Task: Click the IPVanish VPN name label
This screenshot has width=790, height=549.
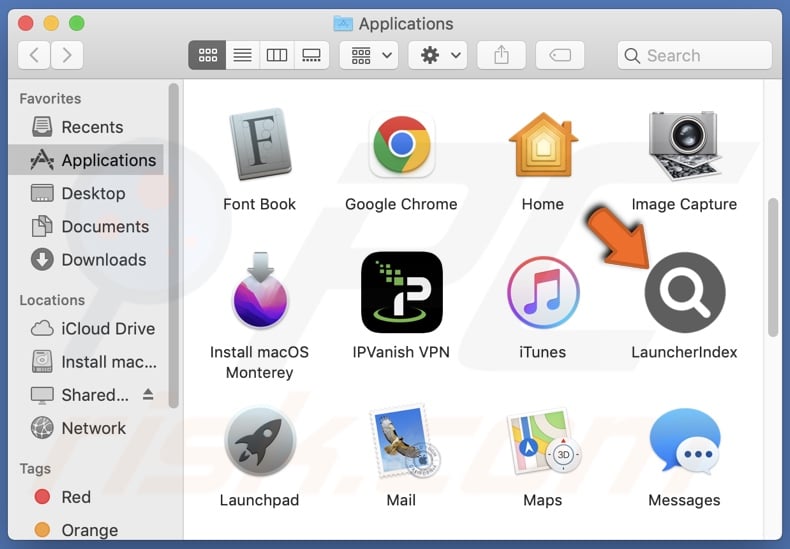Action: [402, 352]
